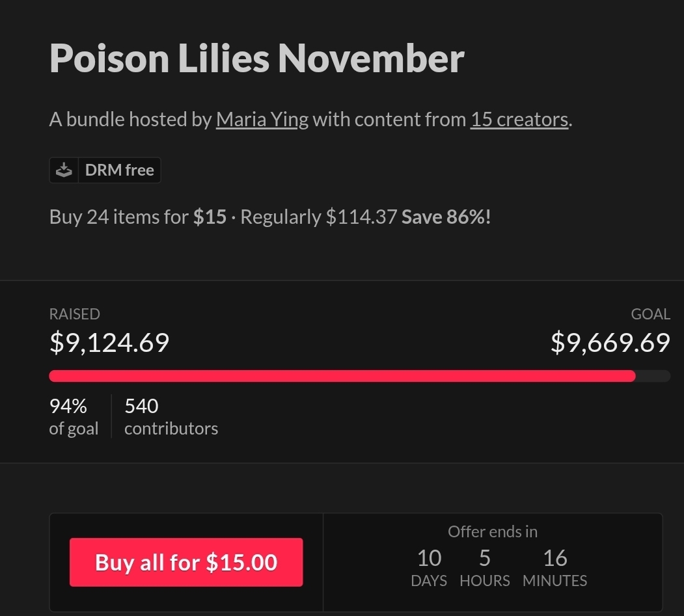Open host Maria Ying's profile link
684x616 pixels.
point(262,120)
